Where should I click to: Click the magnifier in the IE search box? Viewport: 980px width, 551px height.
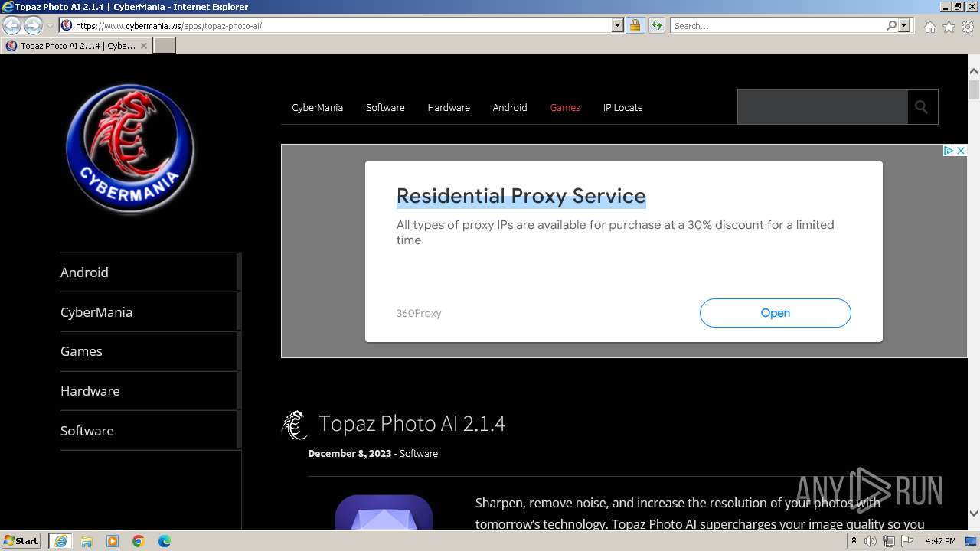[891, 25]
